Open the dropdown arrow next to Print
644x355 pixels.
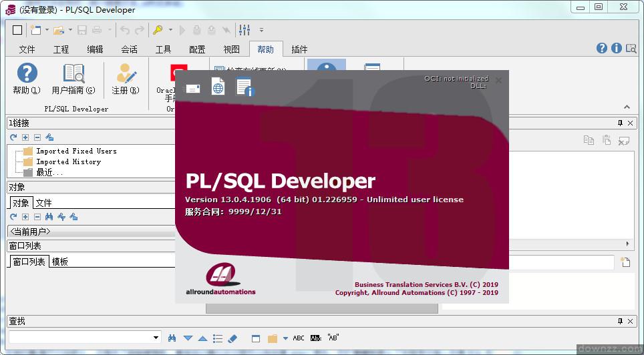pyautogui.click(x=110, y=30)
